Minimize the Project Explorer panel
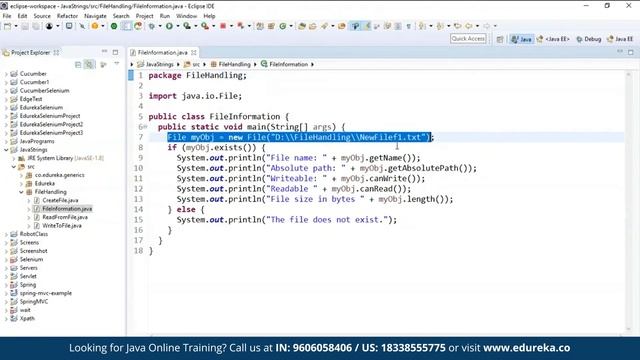 coord(104,52)
